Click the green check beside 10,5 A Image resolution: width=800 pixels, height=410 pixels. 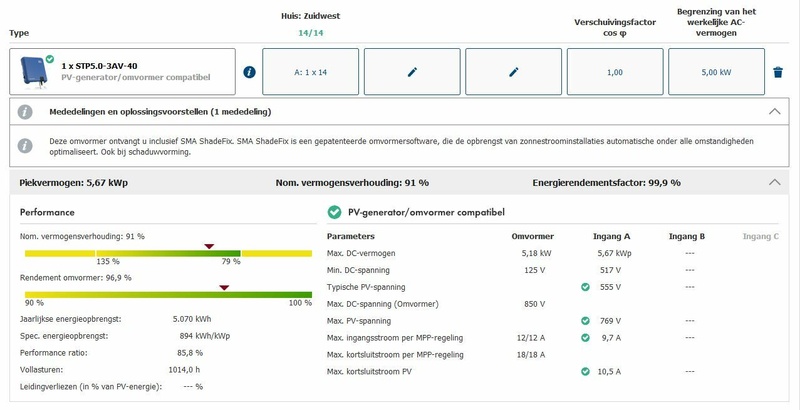[x=585, y=372]
